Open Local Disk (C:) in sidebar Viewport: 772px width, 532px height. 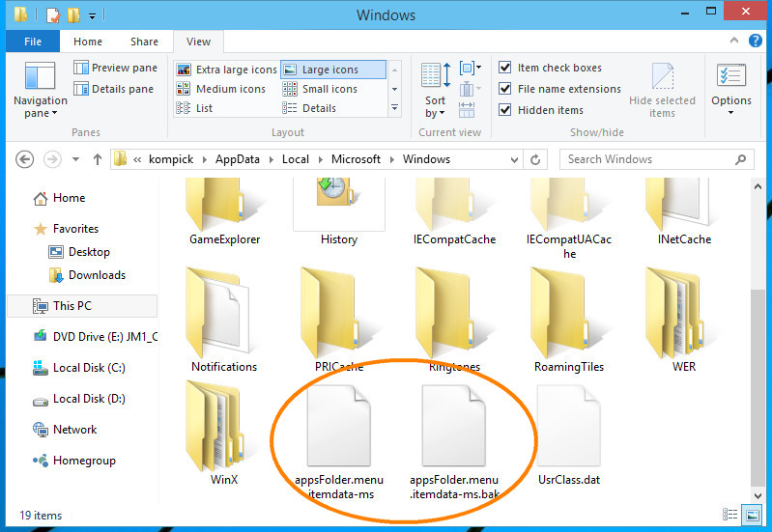[x=79, y=368]
